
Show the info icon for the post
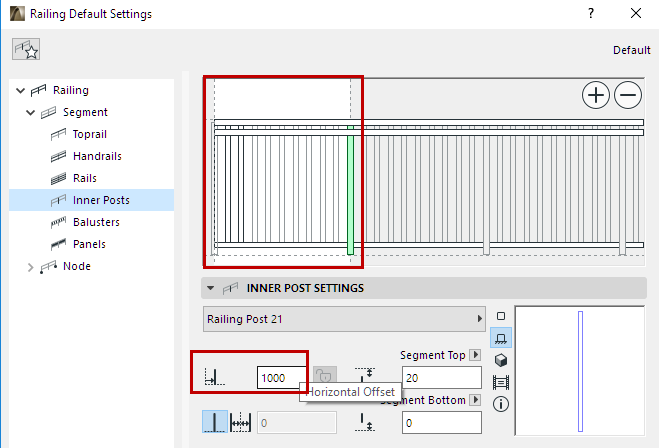point(501,404)
